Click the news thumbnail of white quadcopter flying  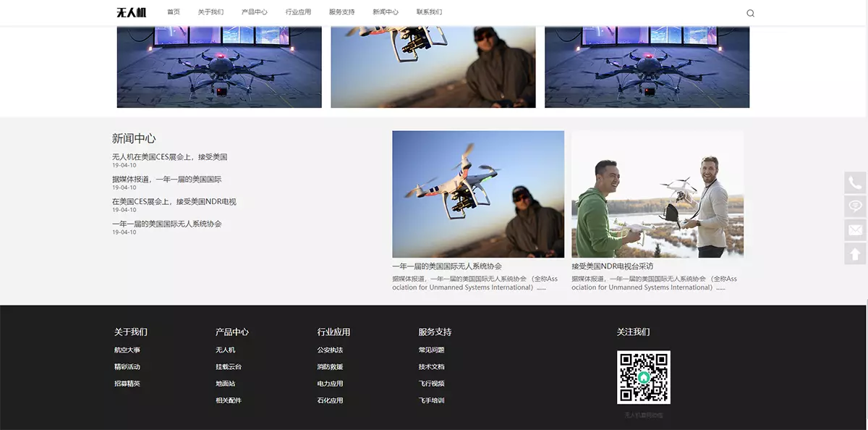[x=478, y=194]
